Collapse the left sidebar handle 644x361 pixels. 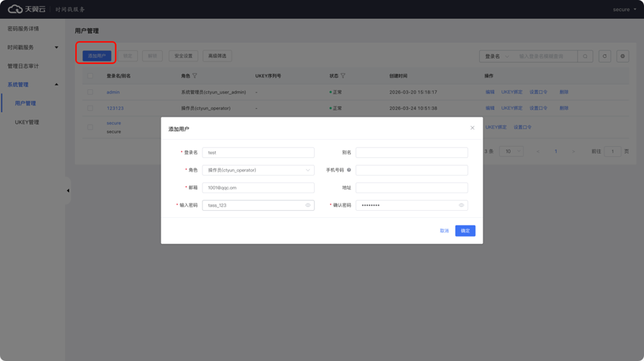[68, 191]
